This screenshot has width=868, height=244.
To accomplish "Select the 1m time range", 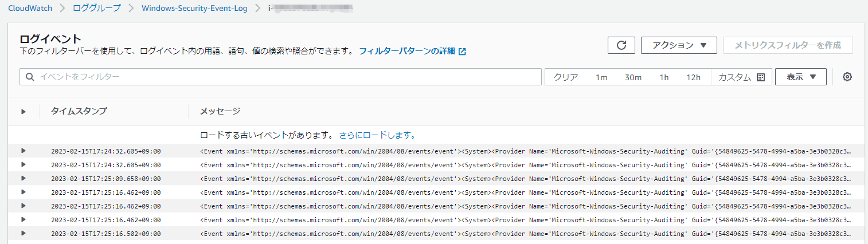I will click(x=601, y=77).
